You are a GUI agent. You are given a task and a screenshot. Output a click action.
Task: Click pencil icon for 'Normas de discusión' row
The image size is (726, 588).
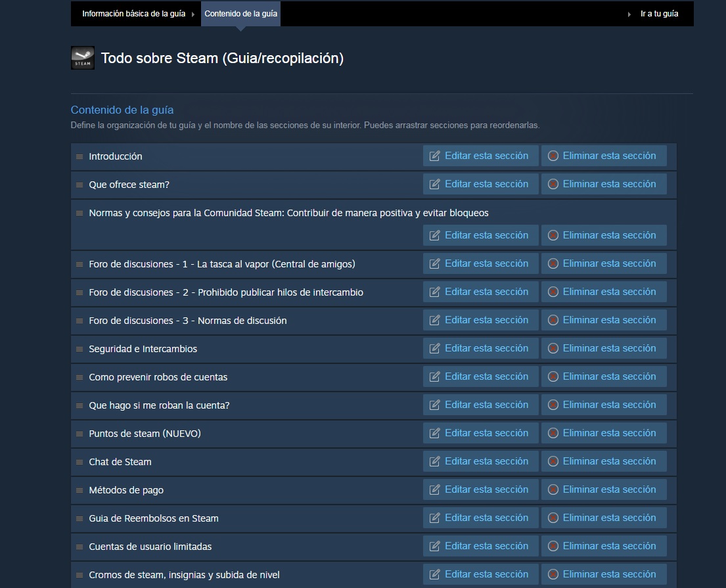[x=434, y=320]
